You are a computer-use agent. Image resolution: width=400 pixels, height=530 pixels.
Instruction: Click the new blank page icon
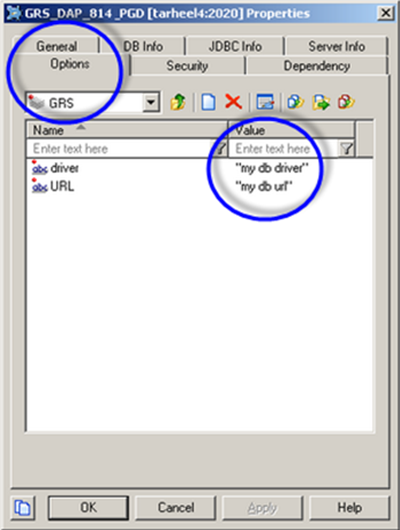208,102
